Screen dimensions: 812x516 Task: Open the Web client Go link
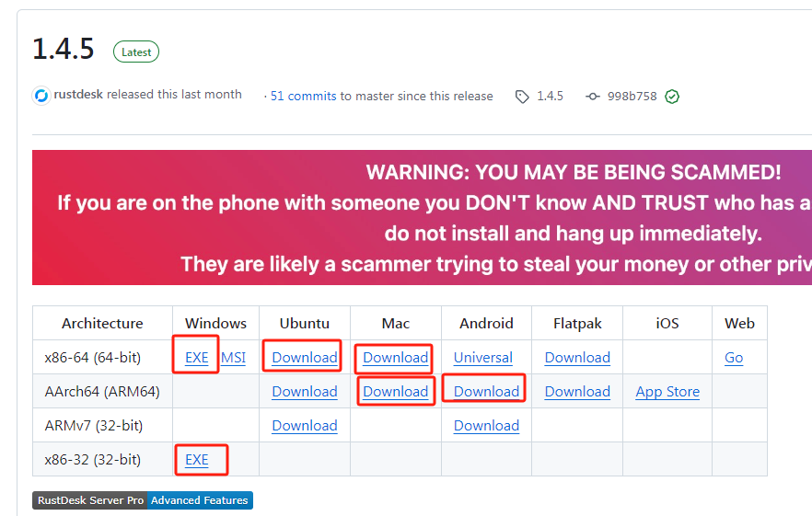(734, 358)
